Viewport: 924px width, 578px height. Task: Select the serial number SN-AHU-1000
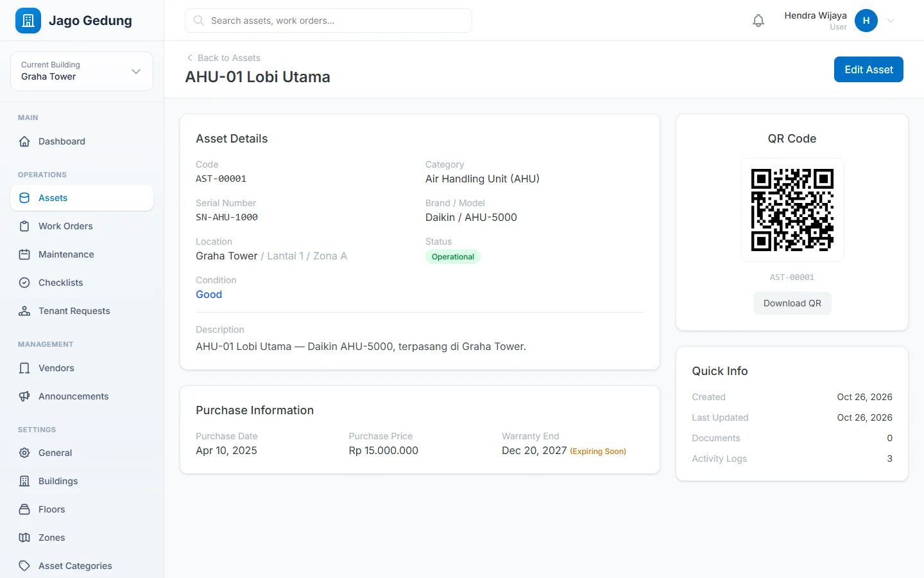click(x=227, y=217)
